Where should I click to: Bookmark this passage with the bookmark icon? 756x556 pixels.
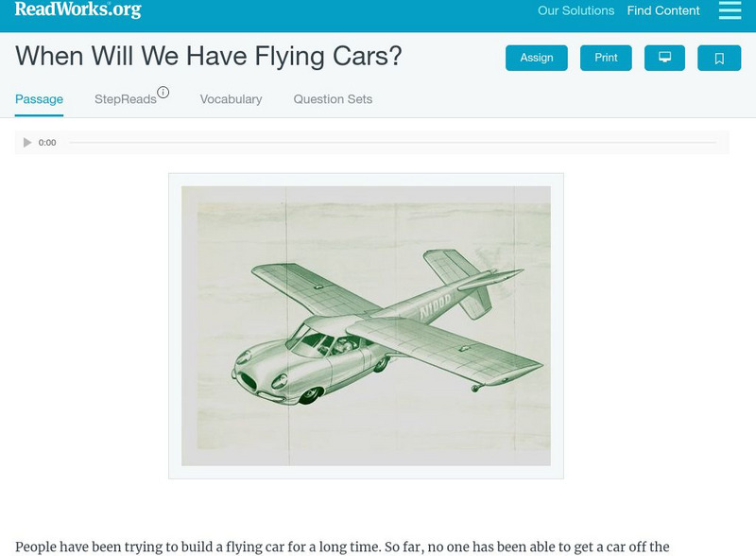pos(719,58)
